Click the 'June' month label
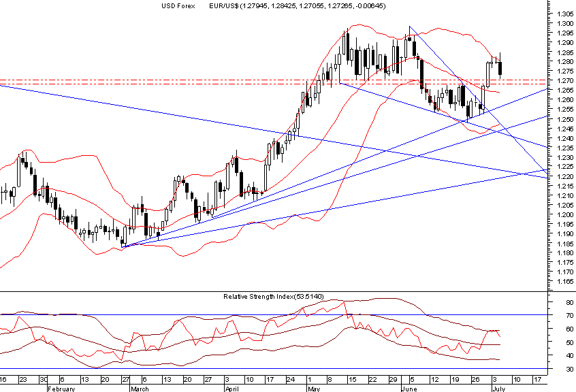The height and width of the screenshot is (392, 576). point(409,389)
